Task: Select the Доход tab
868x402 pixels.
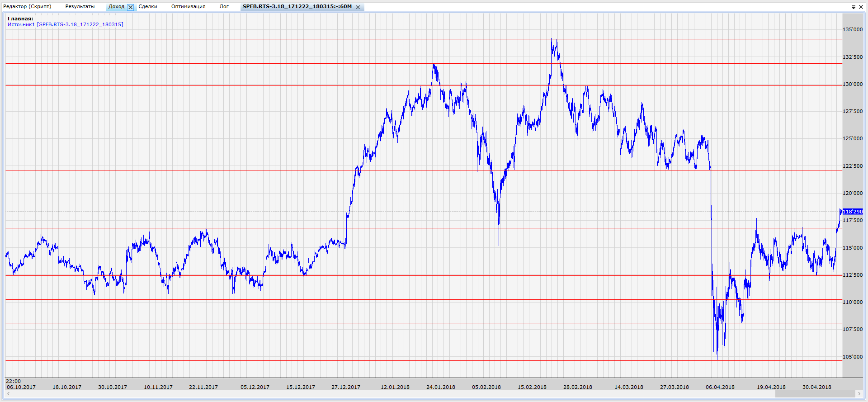Action: [116, 6]
